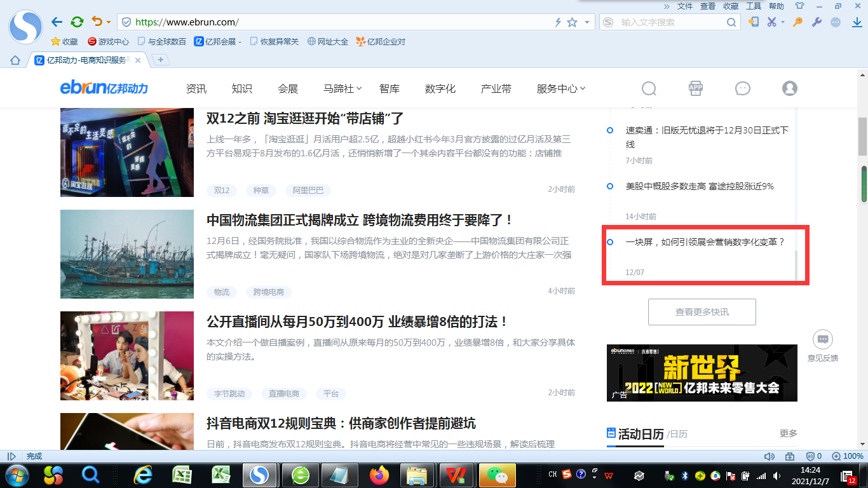Click the chat message bubble icon
Image resolution: width=868 pixels, height=488 pixels.
tap(743, 88)
